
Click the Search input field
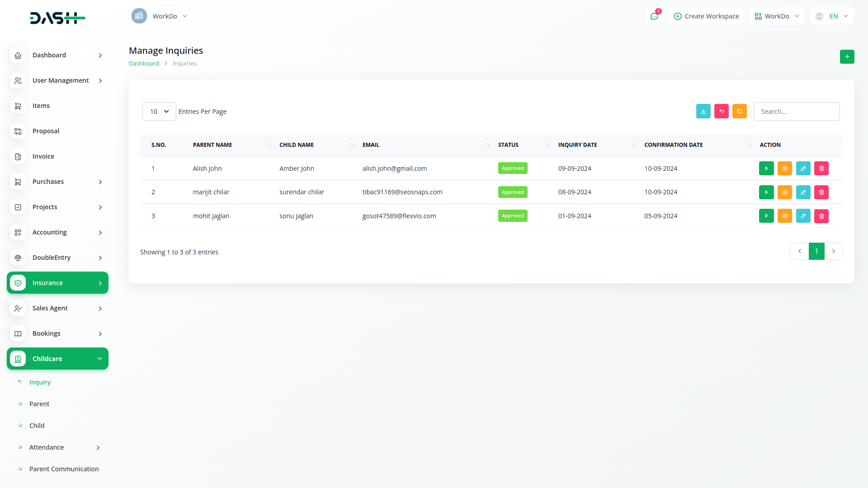point(796,112)
